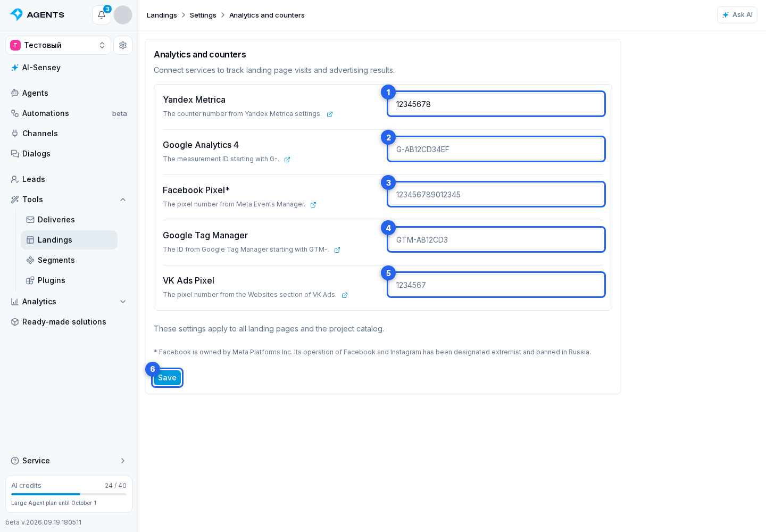Go to Landings breadcrumb
Image resolution: width=766 pixels, height=532 pixels.
(162, 15)
